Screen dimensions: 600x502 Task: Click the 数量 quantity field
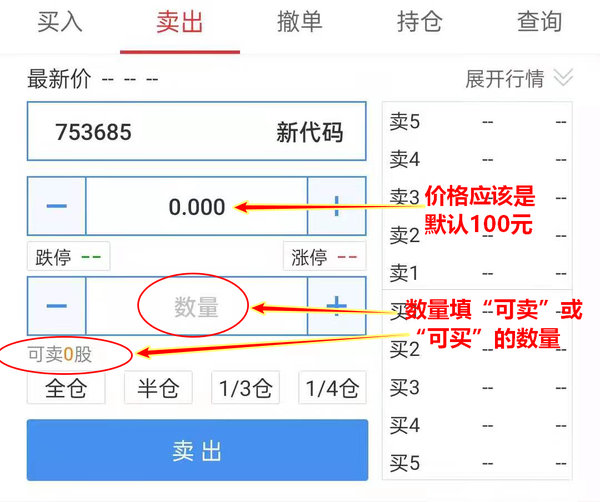[197, 306]
